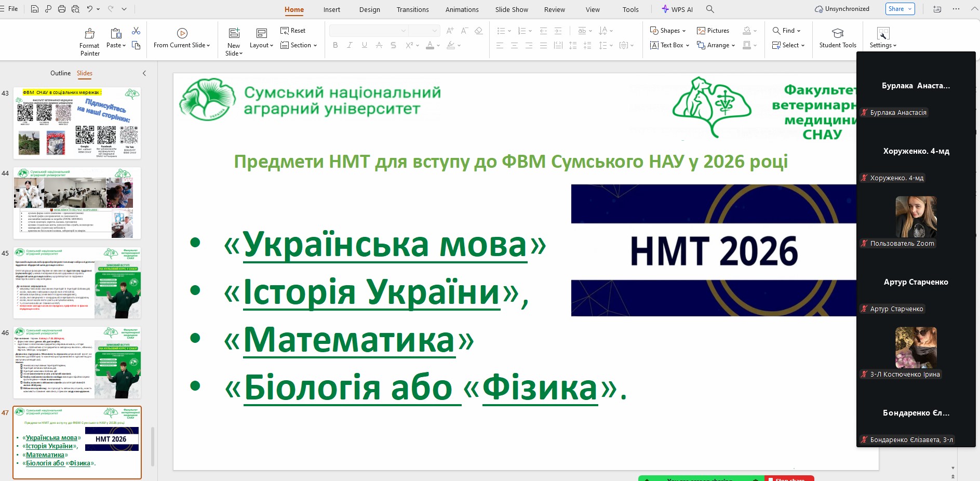980x481 pixels.
Task: Toggle bold formatting
Action: (335, 45)
